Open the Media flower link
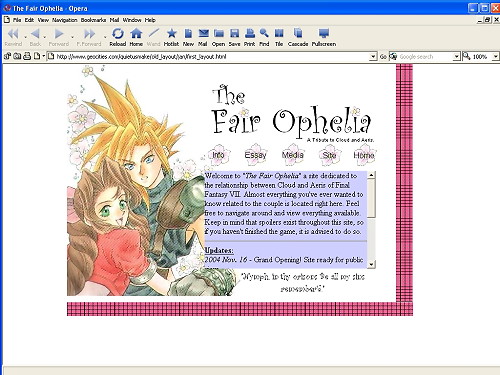The height and width of the screenshot is (375, 500). [293, 155]
